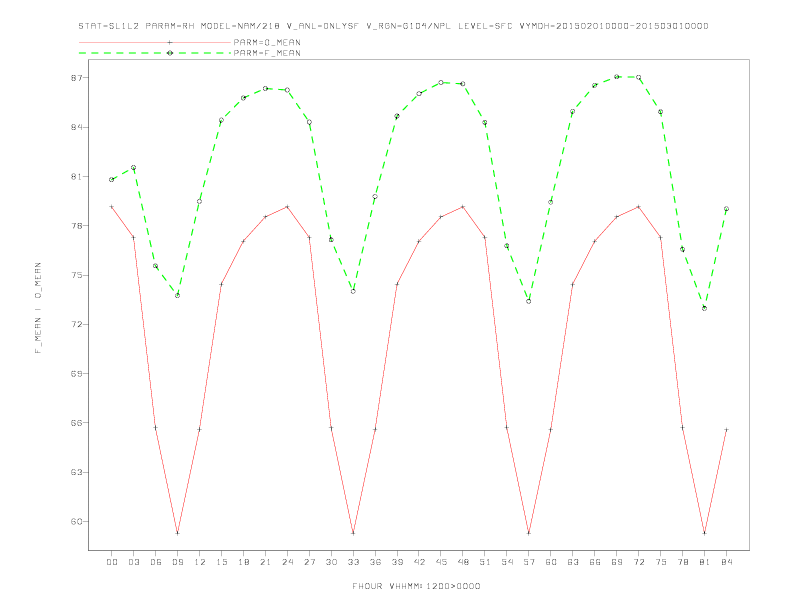Screen dimensions: 792x612
Task: Click the chart title starting with STAT=SL1L2
Action: pos(393,26)
